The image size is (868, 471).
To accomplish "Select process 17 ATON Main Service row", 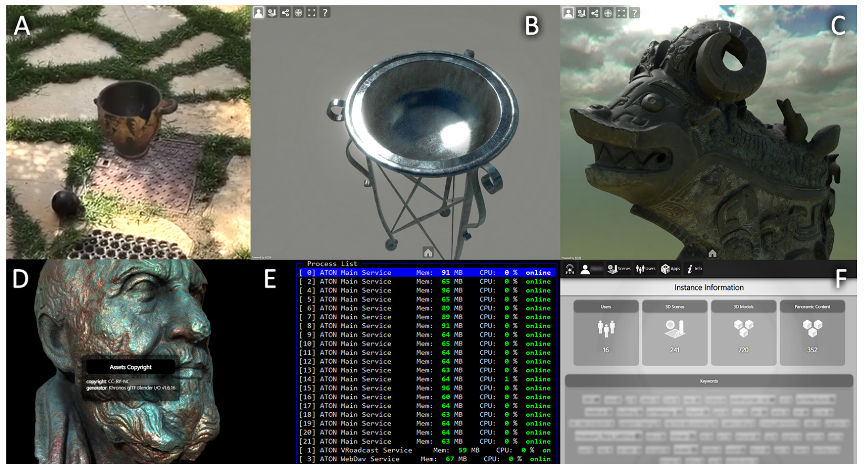I will pyautogui.click(x=426, y=406).
